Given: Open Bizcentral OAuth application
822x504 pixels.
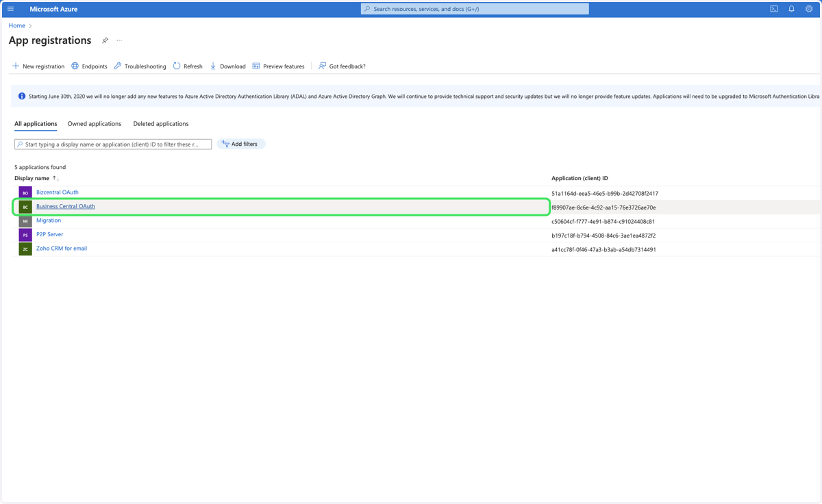Looking at the screenshot, I should tap(58, 192).
